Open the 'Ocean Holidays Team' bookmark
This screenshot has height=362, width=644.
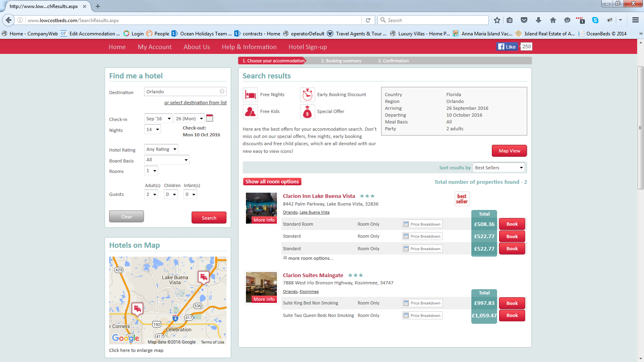202,34
